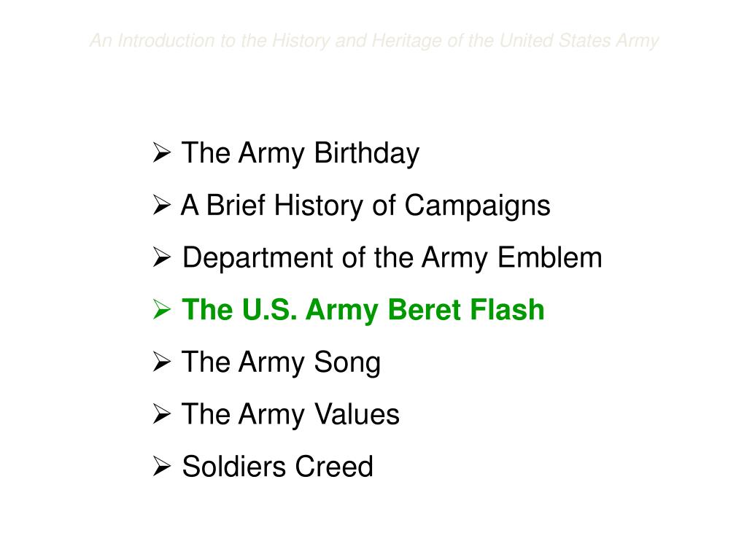The width and height of the screenshot is (747, 560).
Task: Click the faint slide title about History and Heritage
Action: (x=374, y=41)
